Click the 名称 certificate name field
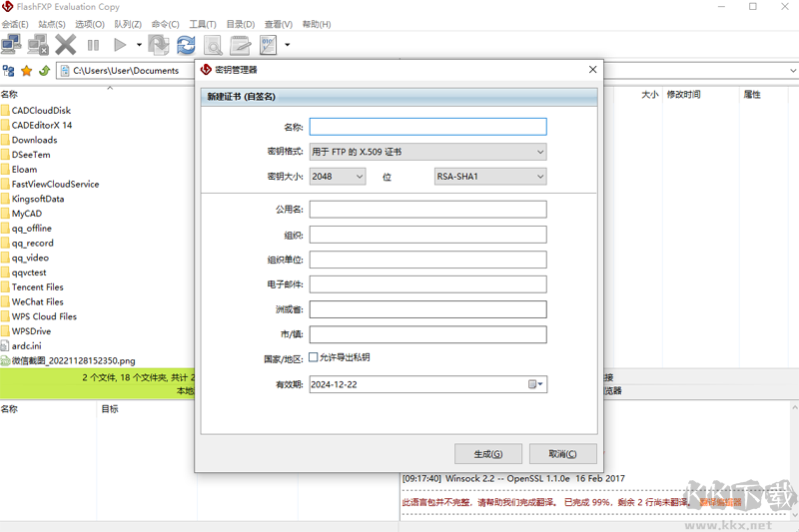This screenshot has height=532, width=799. [428, 127]
